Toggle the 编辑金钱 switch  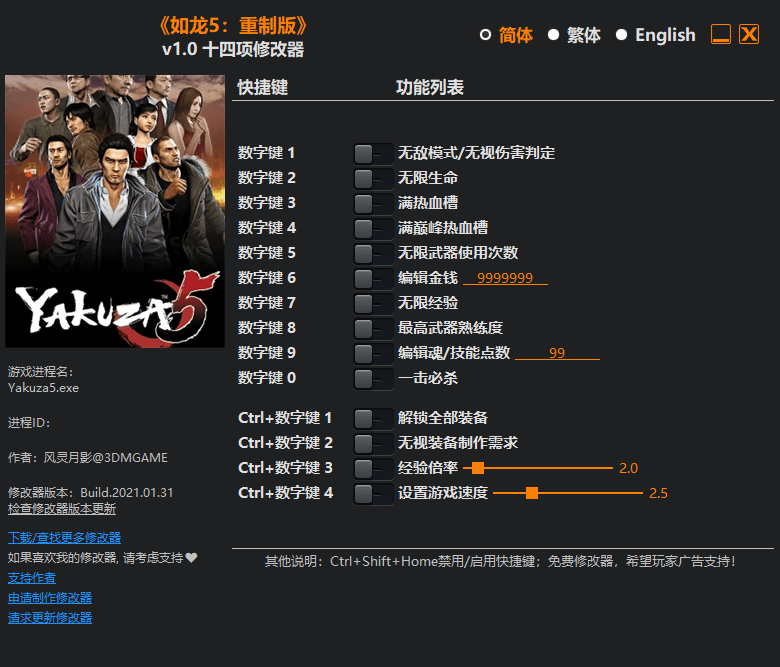point(373,279)
